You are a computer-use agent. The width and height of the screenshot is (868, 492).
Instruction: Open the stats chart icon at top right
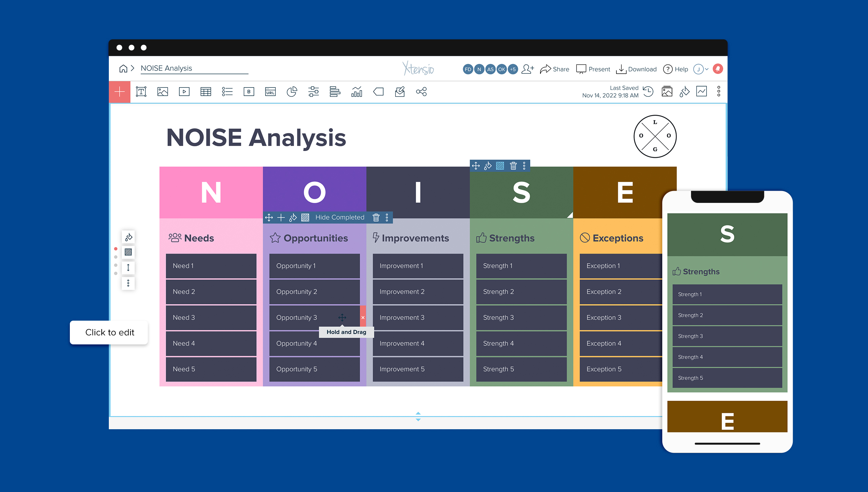pos(702,91)
